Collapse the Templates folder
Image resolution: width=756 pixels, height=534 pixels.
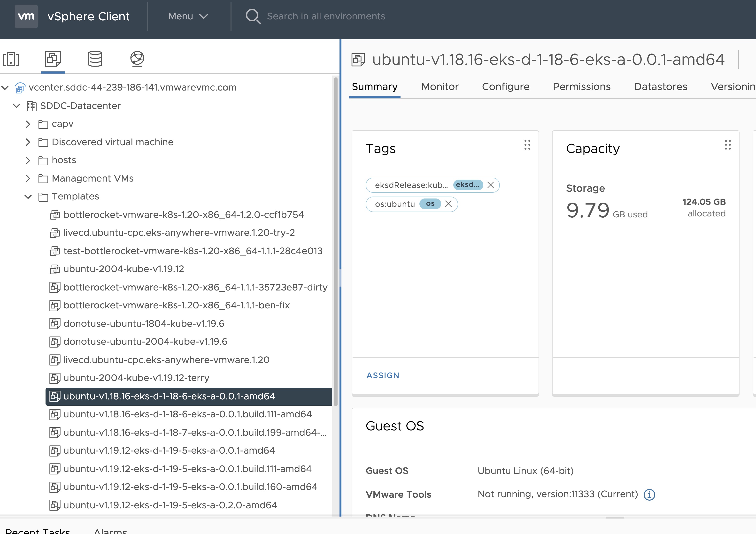tap(28, 197)
